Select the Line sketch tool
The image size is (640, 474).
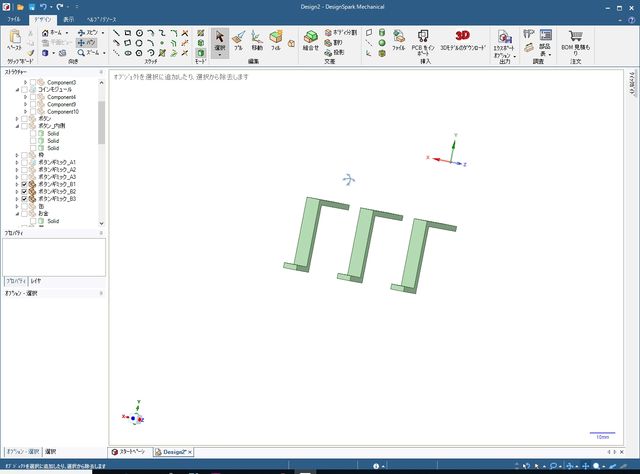[116, 33]
